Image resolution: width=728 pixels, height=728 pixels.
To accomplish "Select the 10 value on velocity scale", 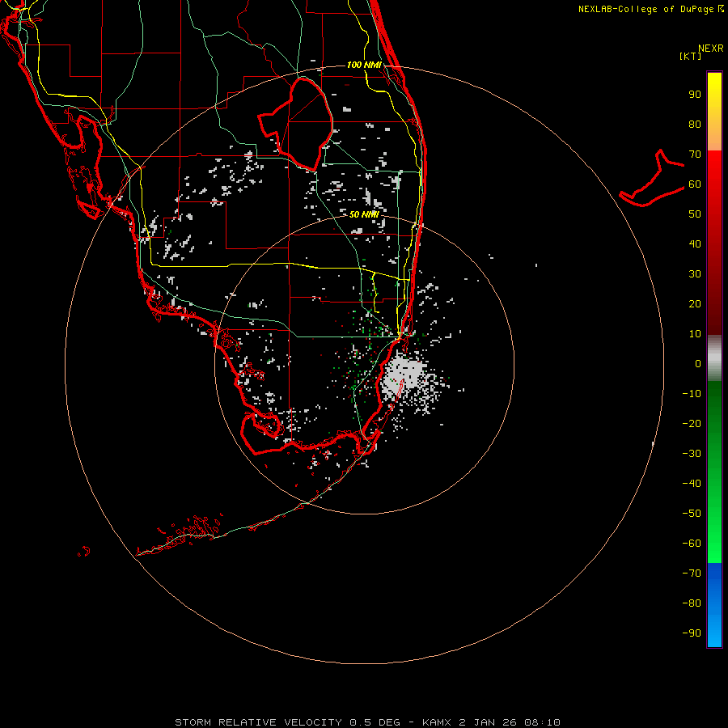I will coord(695,334).
